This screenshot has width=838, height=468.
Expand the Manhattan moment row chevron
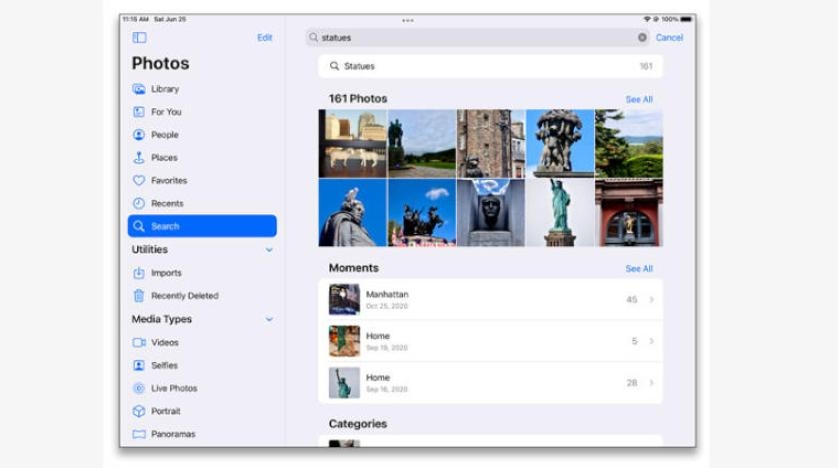[x=651, y=300]
